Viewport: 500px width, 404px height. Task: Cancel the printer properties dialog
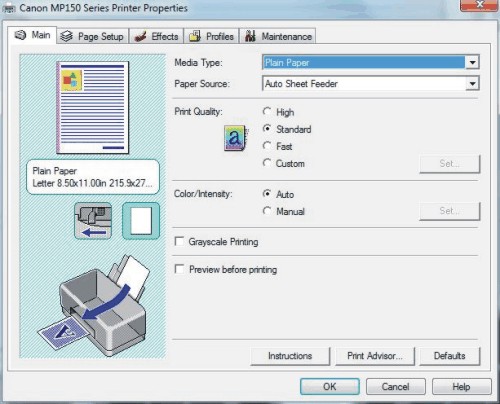(396, 387)
